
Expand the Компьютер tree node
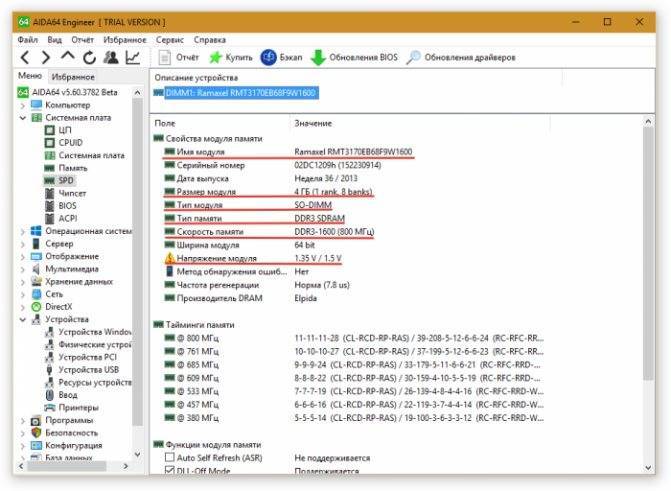tap(23, 105)
